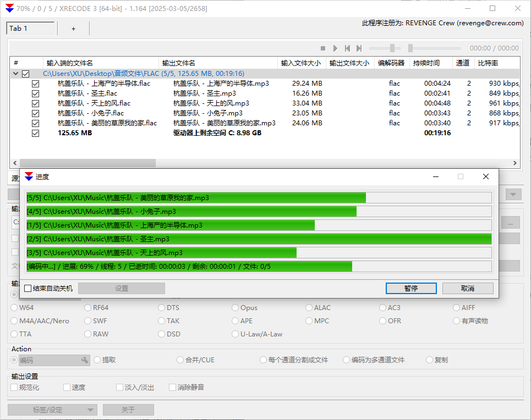The height and width of the screenshot is (420, 531).
Task: Click the next track playback icon
Action: point(359,48)
